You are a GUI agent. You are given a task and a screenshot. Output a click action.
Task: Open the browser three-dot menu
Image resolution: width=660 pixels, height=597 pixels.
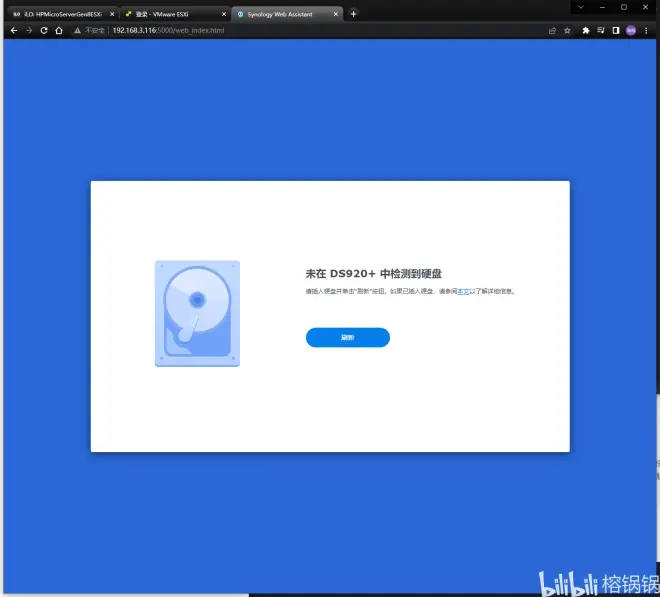click(646, 30)
